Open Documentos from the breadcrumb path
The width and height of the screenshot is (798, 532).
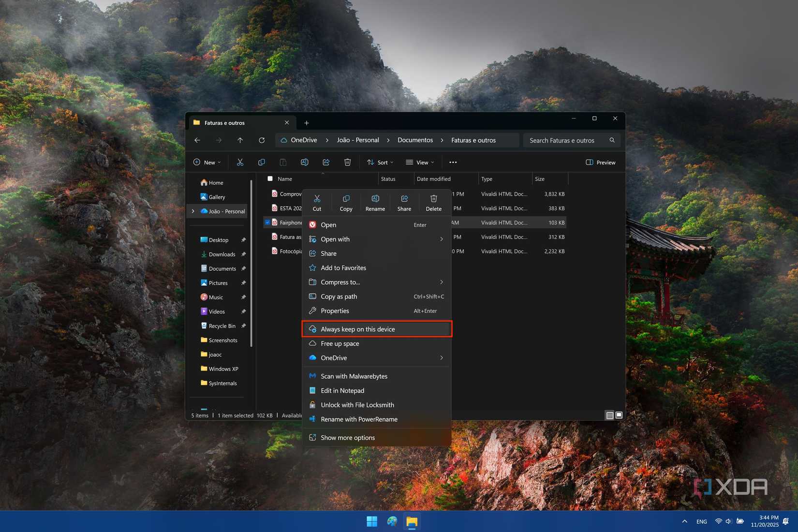[x=414, y=140]
